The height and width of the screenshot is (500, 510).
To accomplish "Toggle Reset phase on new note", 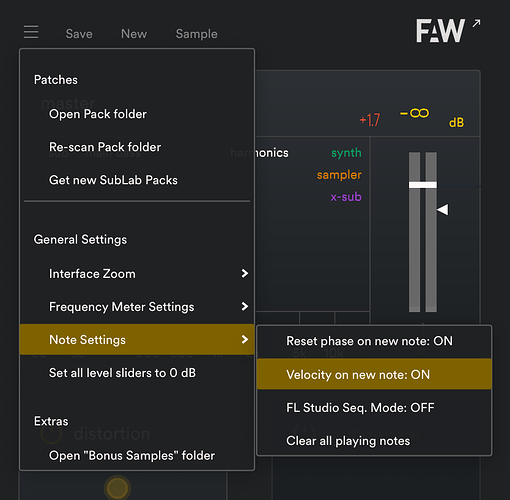I will pyautogui.click(x=374, y=341).
